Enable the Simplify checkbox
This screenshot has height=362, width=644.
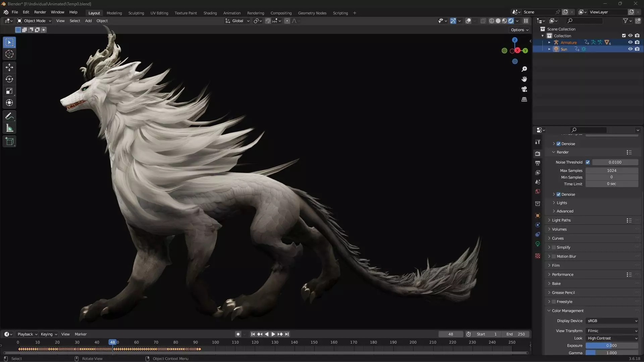(554, 247)
